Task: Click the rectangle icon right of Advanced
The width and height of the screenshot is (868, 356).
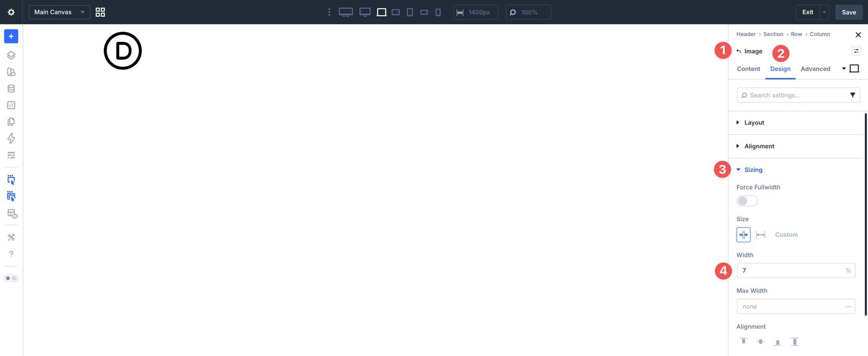Action: click(x=854, y=69)
